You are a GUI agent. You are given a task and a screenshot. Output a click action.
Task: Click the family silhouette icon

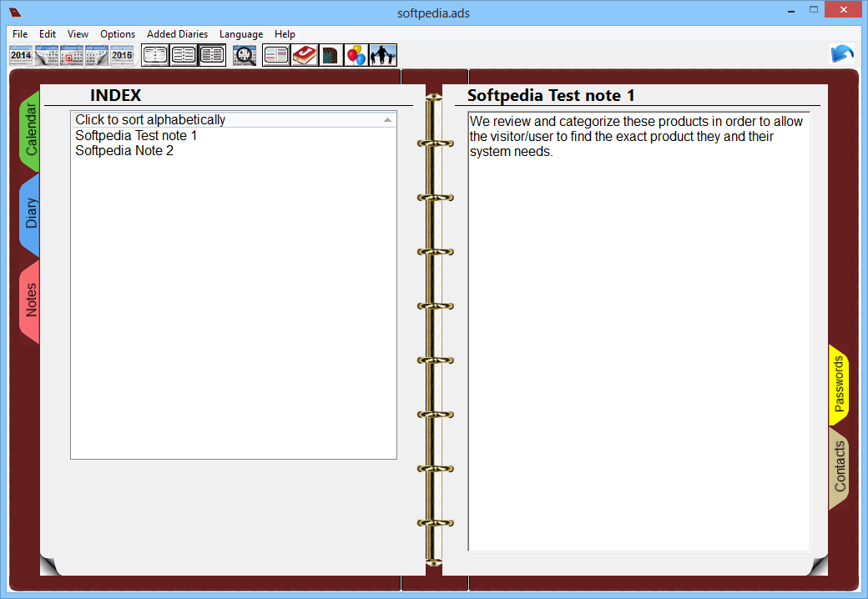pyautogui.click(x=383, y=55)
